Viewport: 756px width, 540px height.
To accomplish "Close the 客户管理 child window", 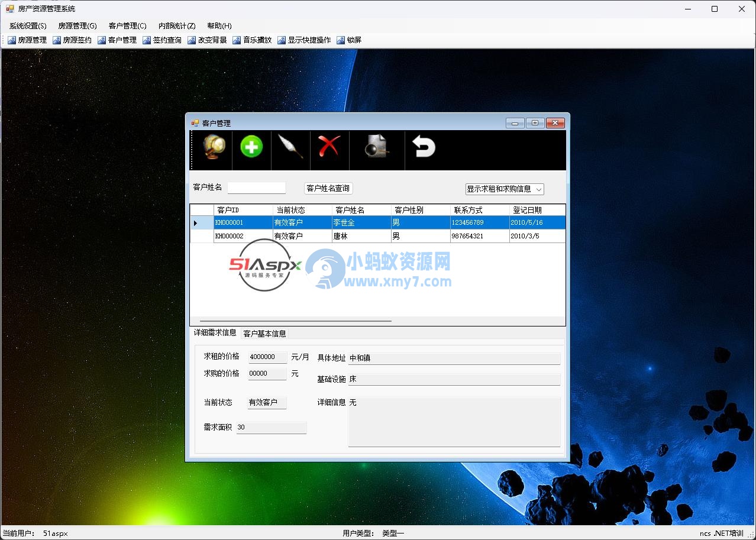I will [555, 123].
